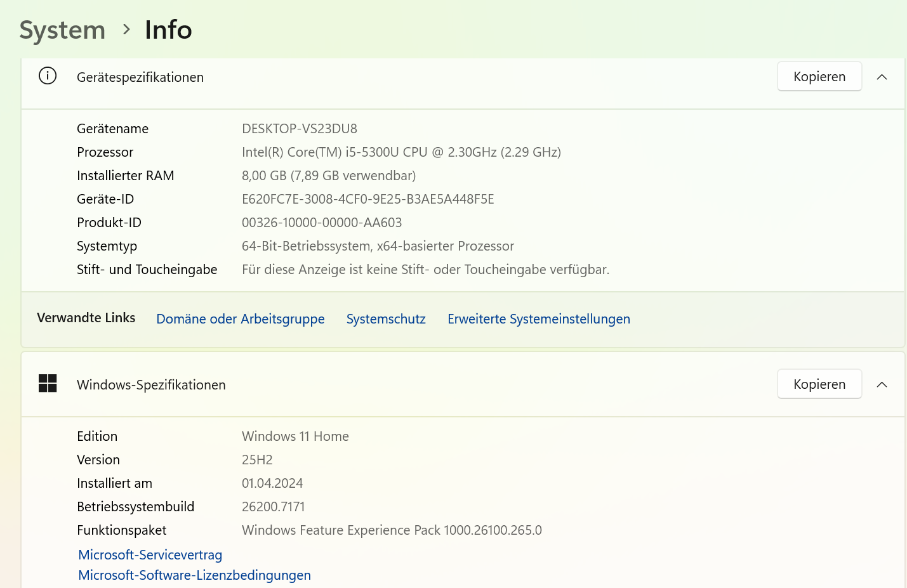Viewport: 907px width, 588px height.
Task: Click the Betriebssystembuild label
Action: point(135,506)
